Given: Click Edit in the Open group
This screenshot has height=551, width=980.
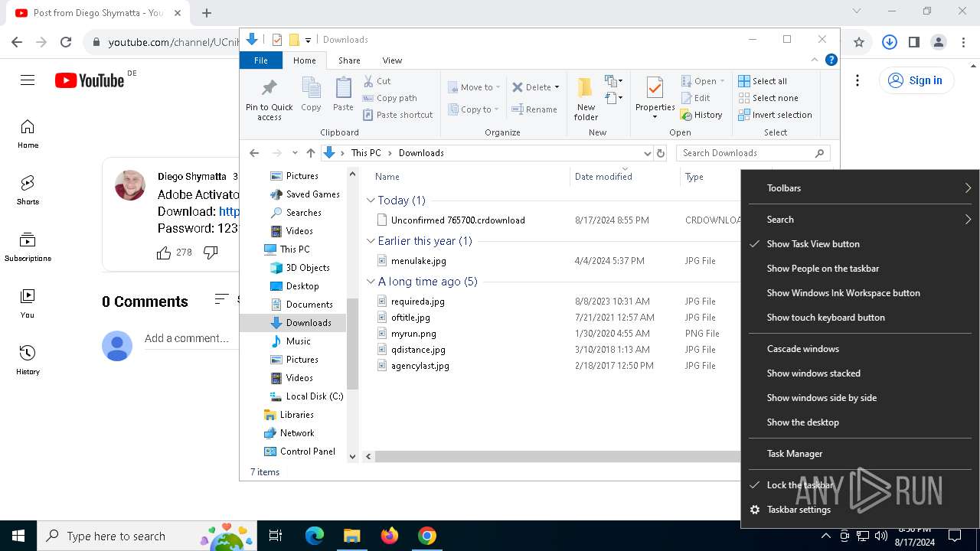Looking at the screenshot, I should coord(695,98).
